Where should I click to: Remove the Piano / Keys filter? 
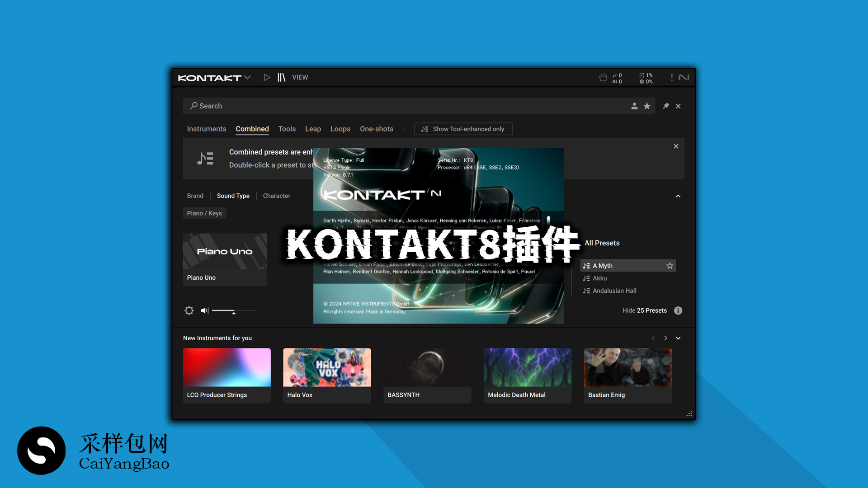point(204,213)
